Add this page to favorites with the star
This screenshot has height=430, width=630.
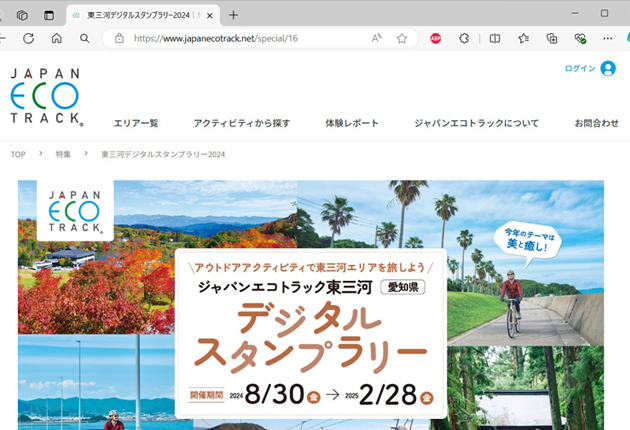[402, 38]
